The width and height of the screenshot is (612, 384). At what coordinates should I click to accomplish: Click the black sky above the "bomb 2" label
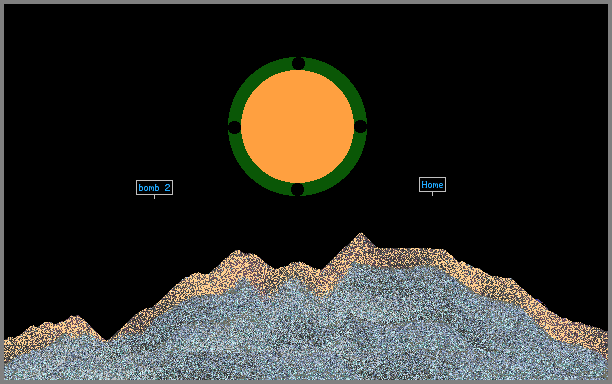154,117
